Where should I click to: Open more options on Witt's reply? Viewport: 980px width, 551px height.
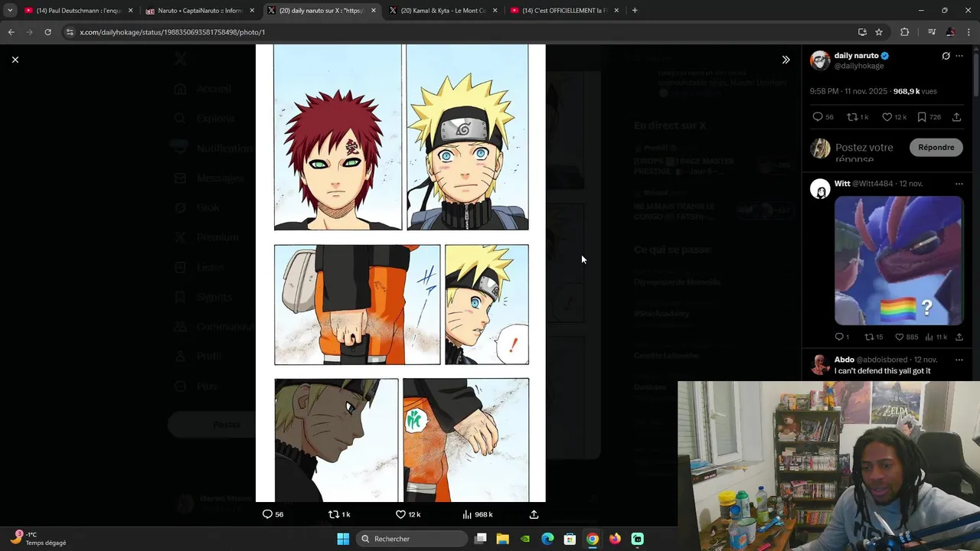coord(959,184)
